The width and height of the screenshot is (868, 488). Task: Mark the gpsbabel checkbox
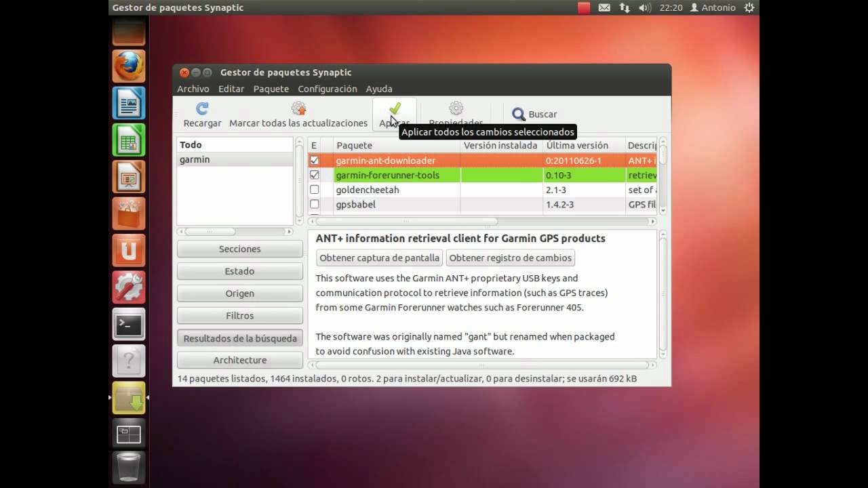[x=314, y=204]
